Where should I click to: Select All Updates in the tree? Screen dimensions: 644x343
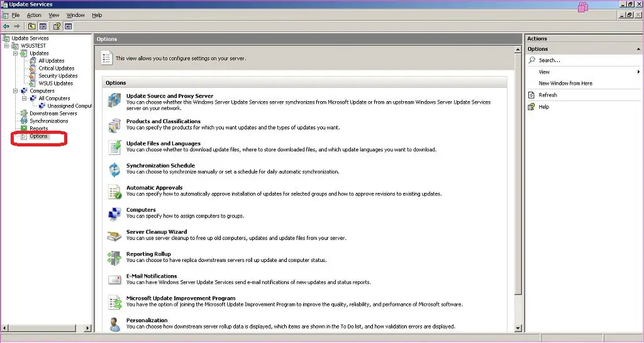pyautogui.click(x=52, y=61)
